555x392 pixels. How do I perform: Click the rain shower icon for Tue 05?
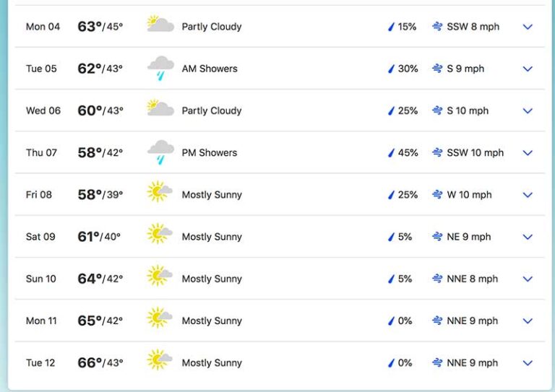[x=160, y=69]
